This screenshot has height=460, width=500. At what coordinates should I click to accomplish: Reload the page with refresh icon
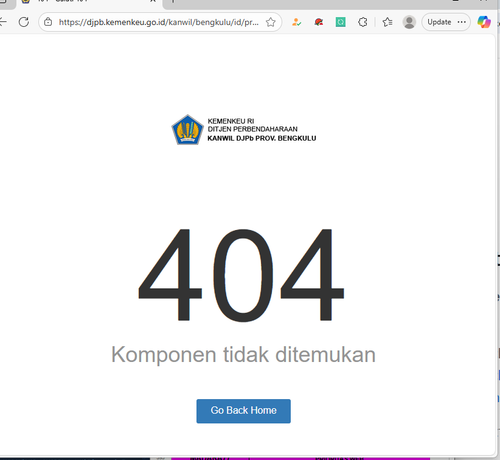(x=24, y=22)
